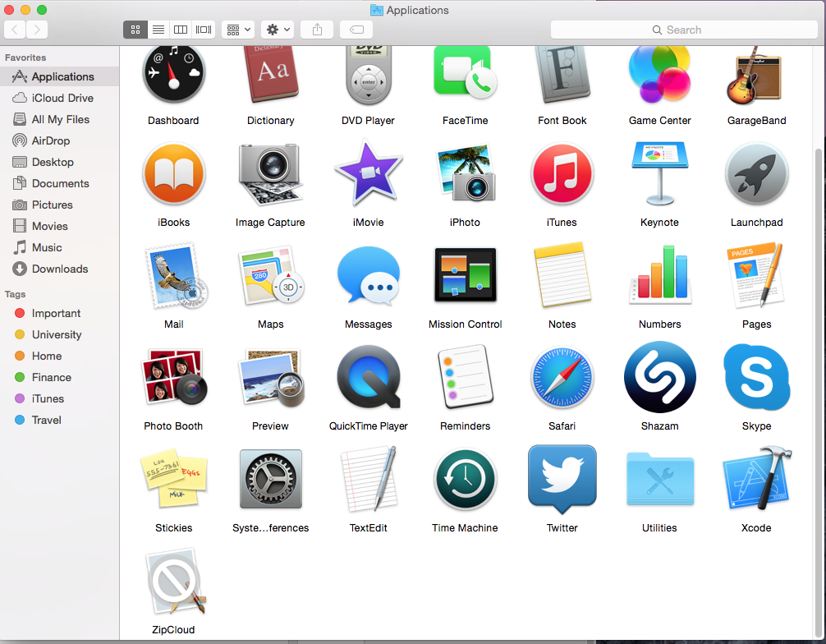Image resolution: width=826 pixels, height=644 pixels.
Task: Select the iPhoto icon
Action: [x=466, y=174]
